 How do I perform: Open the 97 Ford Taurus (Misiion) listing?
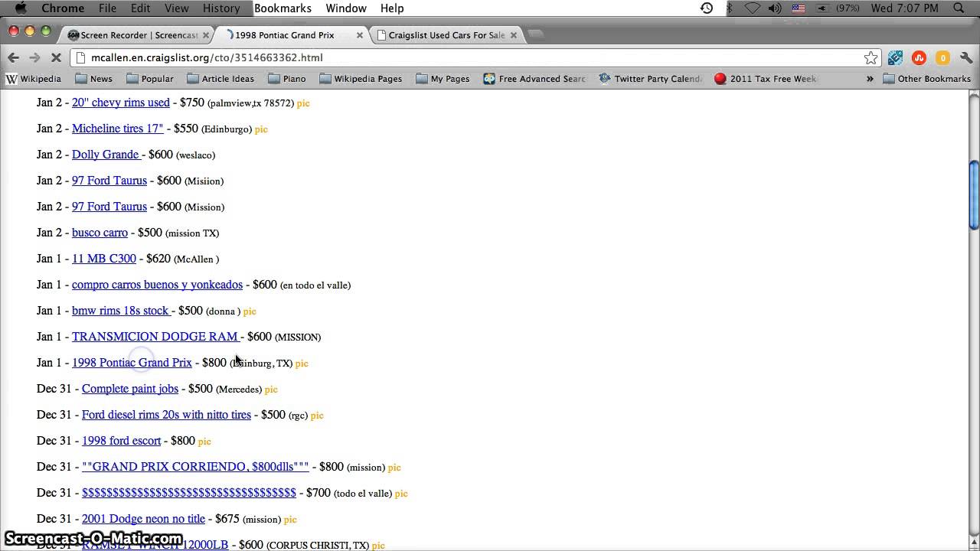(x=109, y=181)
